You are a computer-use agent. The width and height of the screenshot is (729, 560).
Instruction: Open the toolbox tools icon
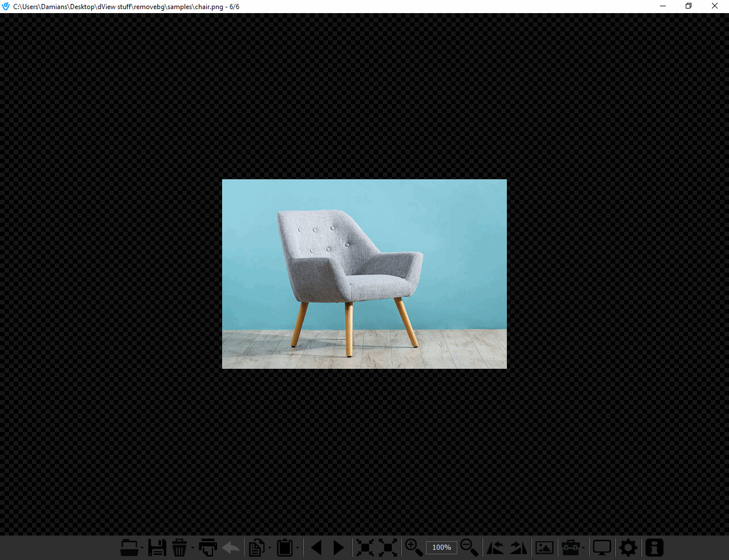[571, 547]
